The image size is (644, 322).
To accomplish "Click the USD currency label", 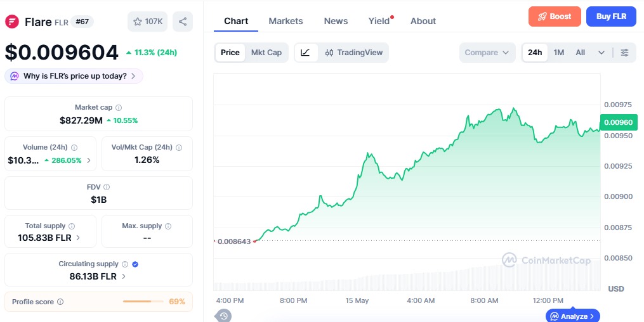I will 616,289.
